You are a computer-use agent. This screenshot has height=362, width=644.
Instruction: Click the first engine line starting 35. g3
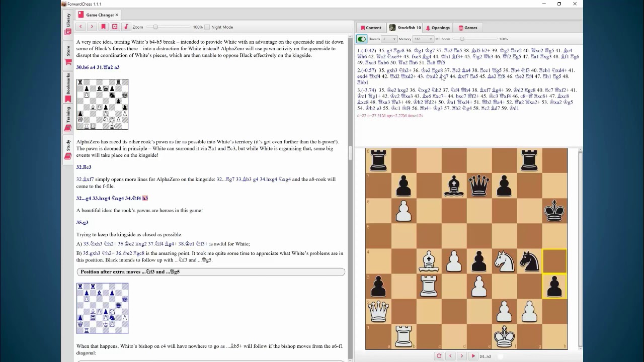click(468, 57)
